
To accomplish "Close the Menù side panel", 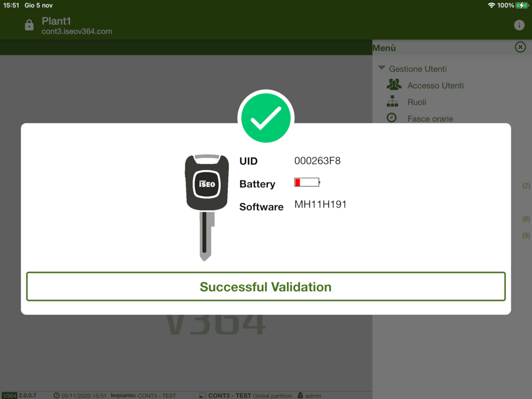I will coord(520,47).
